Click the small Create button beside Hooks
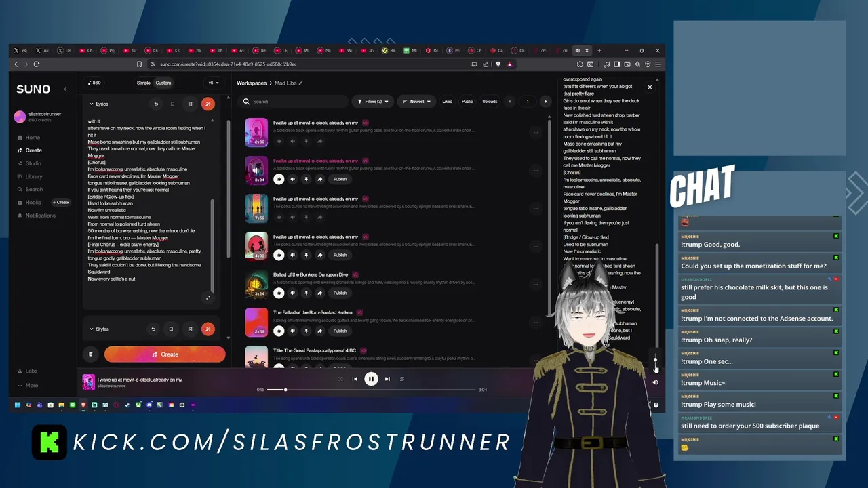868x488 pixels. pos(61,203)
